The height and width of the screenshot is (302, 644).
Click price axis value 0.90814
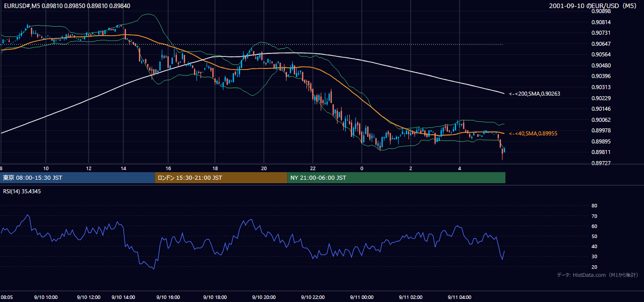(602, 22)
